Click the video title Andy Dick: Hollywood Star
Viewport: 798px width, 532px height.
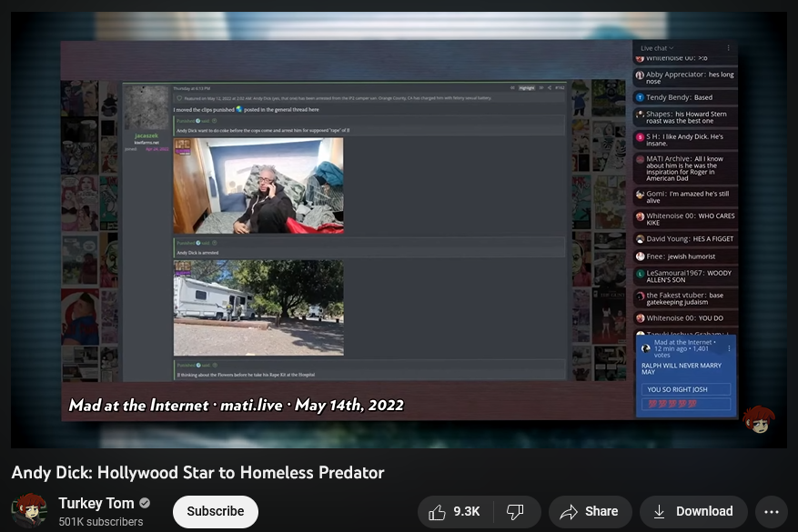(x=198, y=473)
